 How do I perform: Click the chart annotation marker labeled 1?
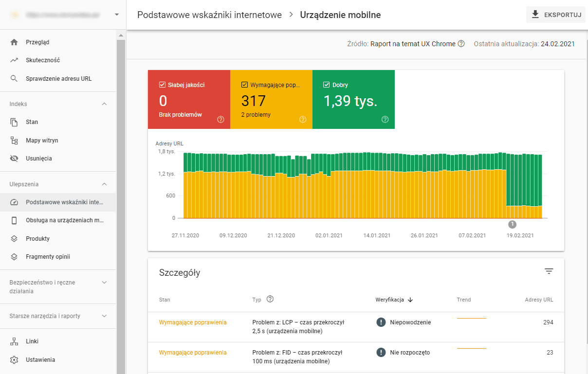coord(512,224)
